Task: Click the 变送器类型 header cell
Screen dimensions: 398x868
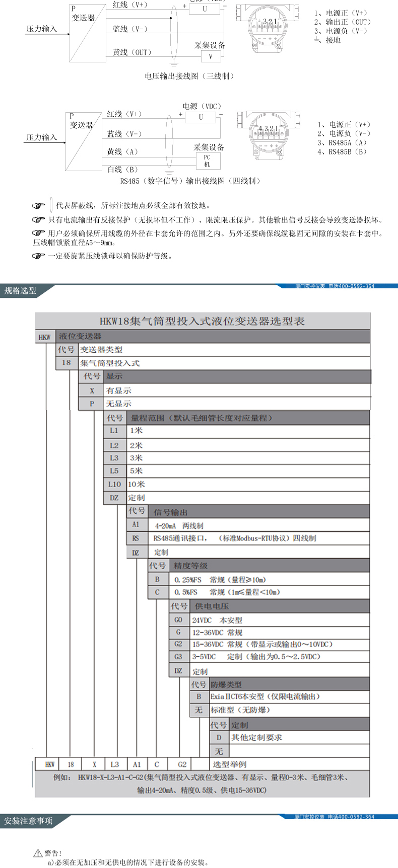Action: click(224, 350)
